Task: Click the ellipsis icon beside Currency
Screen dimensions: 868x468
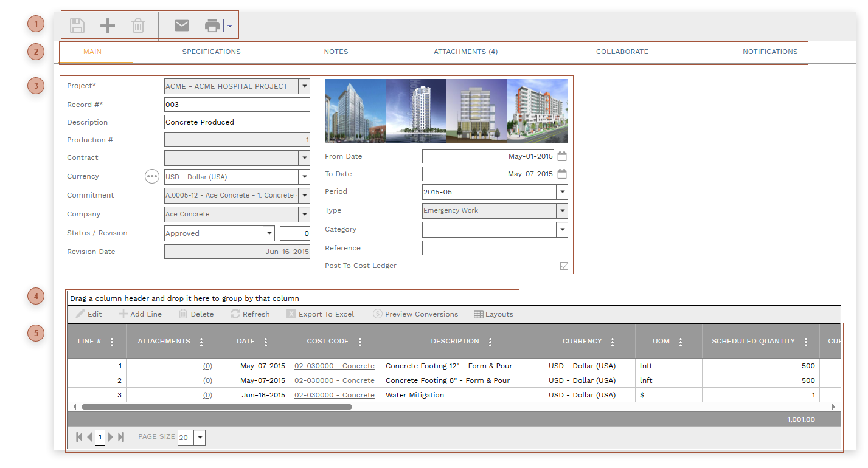Action: point(151,176)
